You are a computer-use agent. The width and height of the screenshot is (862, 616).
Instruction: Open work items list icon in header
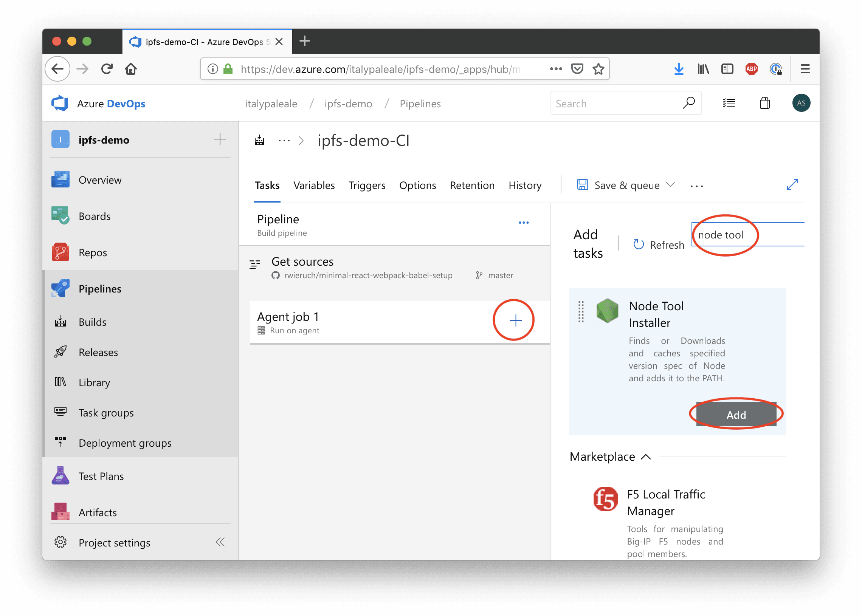point(729,103)
